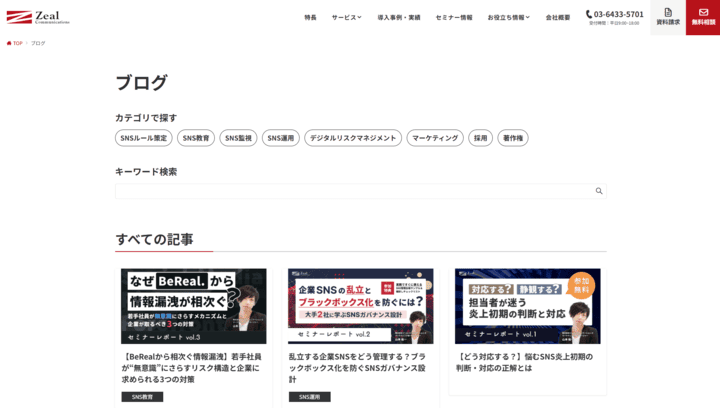Open 資料請求 document button
The image size is (720, 408).
[668, 17]
